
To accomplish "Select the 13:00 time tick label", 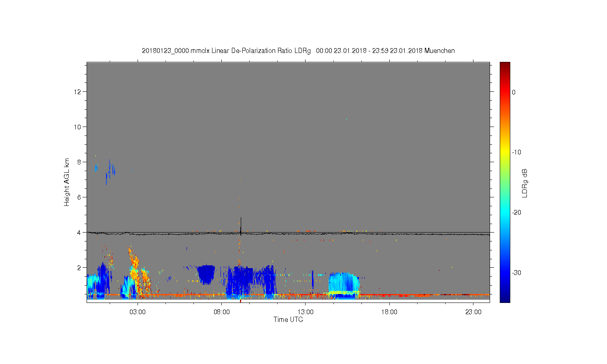I will click(x=306, y=312).
